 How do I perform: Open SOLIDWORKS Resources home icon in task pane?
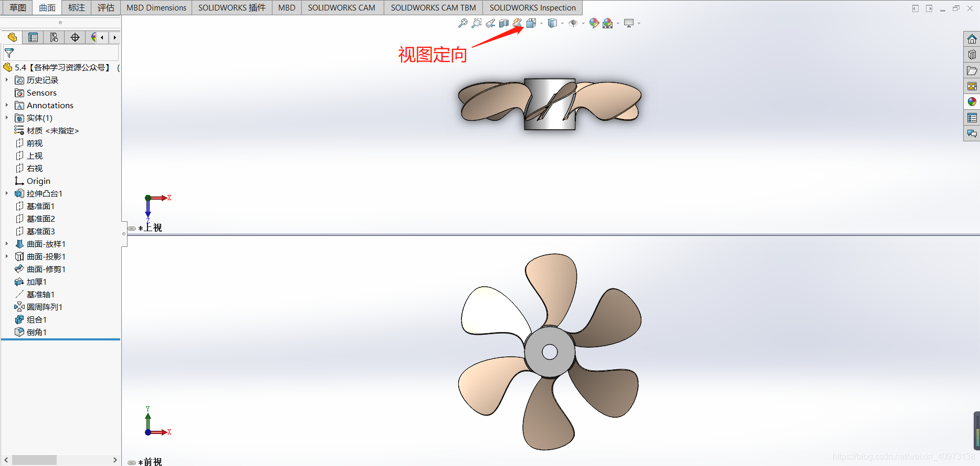pyautogui.click(x=972, y=39)
